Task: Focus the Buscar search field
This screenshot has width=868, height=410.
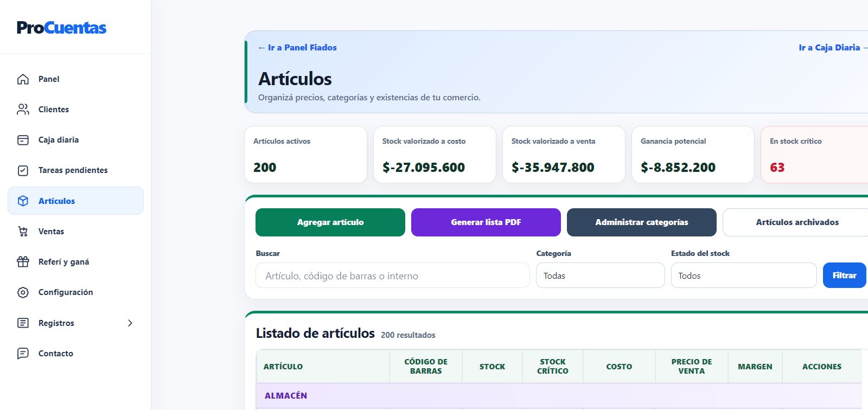Action: point(392,276)
